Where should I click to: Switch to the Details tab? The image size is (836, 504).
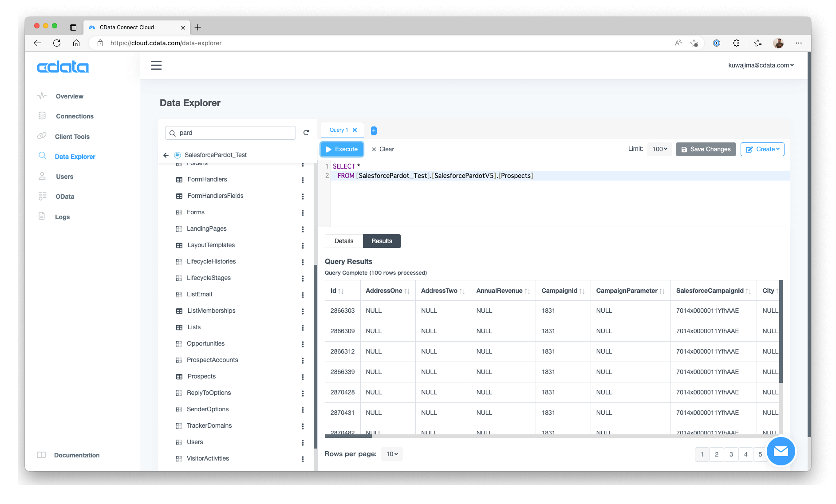[x=344, y=241]
